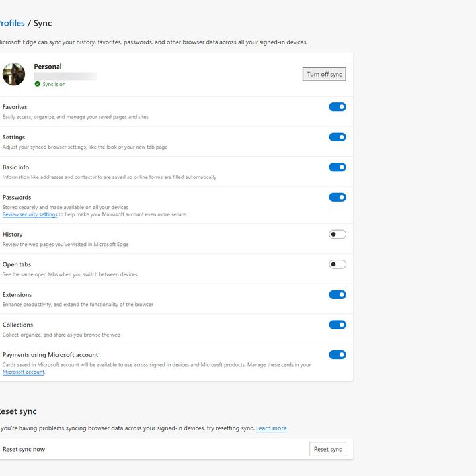Open the Microsoft account link
The image size is (476, 476).
[23, 372]
